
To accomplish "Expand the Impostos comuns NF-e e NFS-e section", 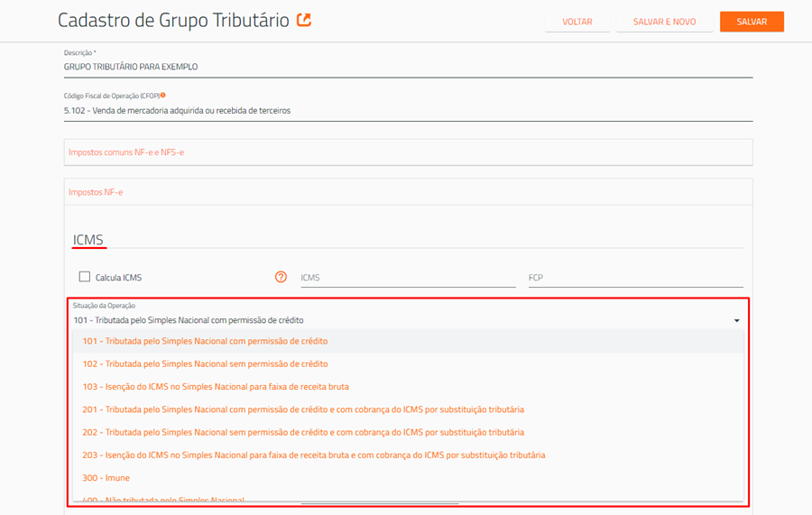I will pyautogui.click(x=408, y=152).
